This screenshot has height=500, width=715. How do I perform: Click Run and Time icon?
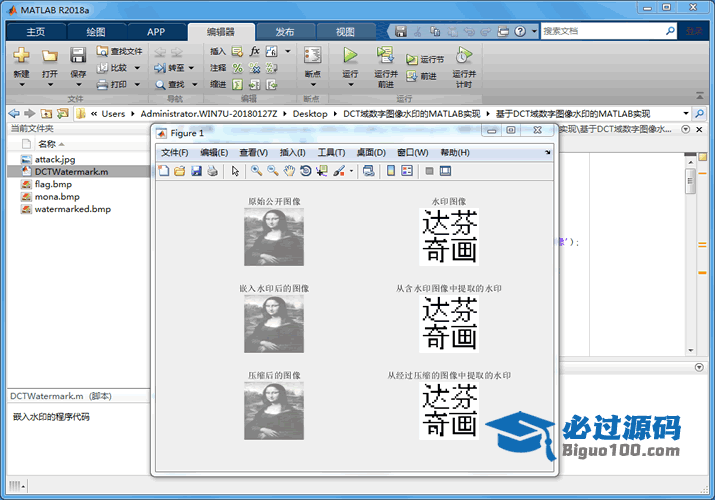pos(463,58)
